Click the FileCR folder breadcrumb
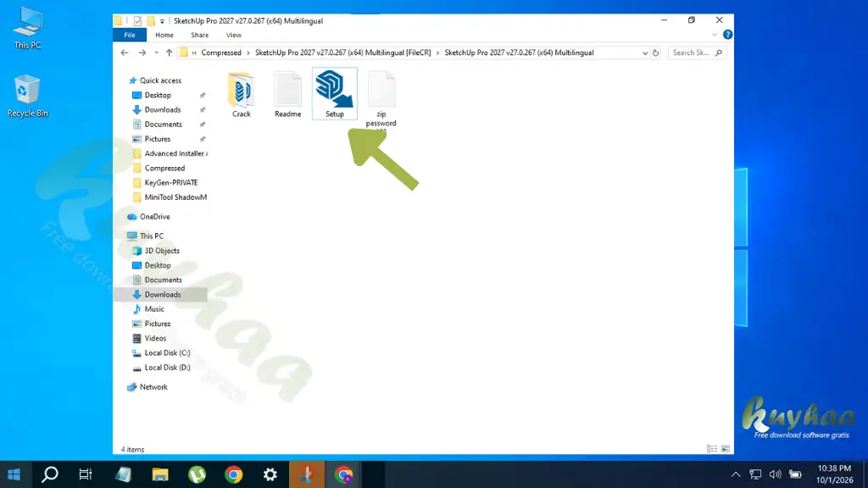The width and height of the screenshot is (868, 488). tap(342, 53)
